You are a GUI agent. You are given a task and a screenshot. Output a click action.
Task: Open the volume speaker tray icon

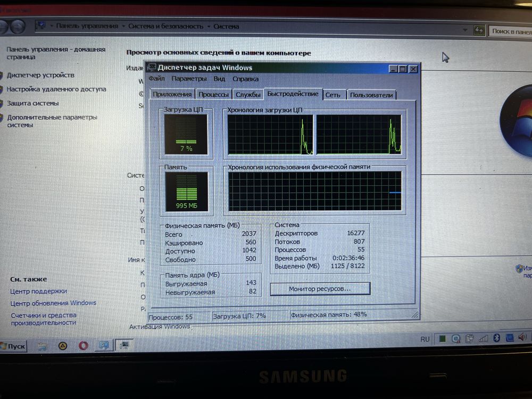[x=522, y=337]
